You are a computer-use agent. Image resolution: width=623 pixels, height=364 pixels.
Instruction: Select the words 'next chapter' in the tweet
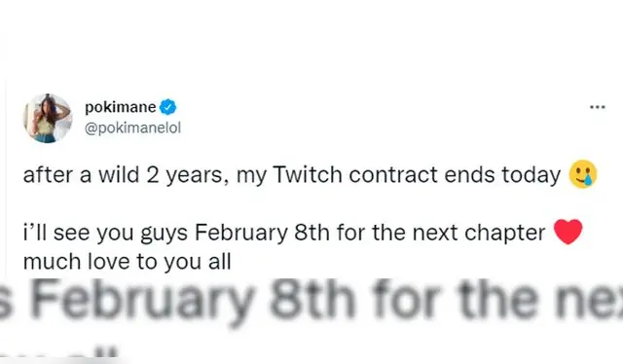point(479,233)
